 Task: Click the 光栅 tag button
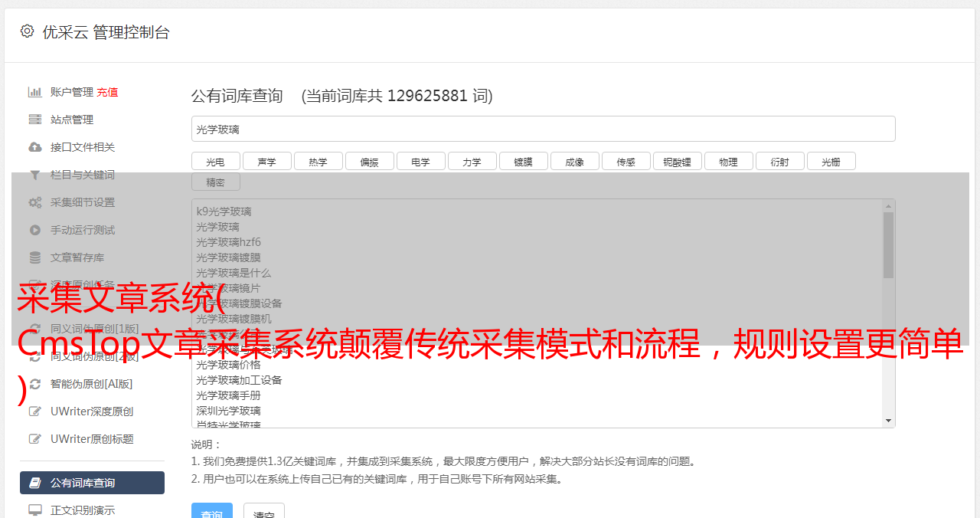[x=831, y=161]
